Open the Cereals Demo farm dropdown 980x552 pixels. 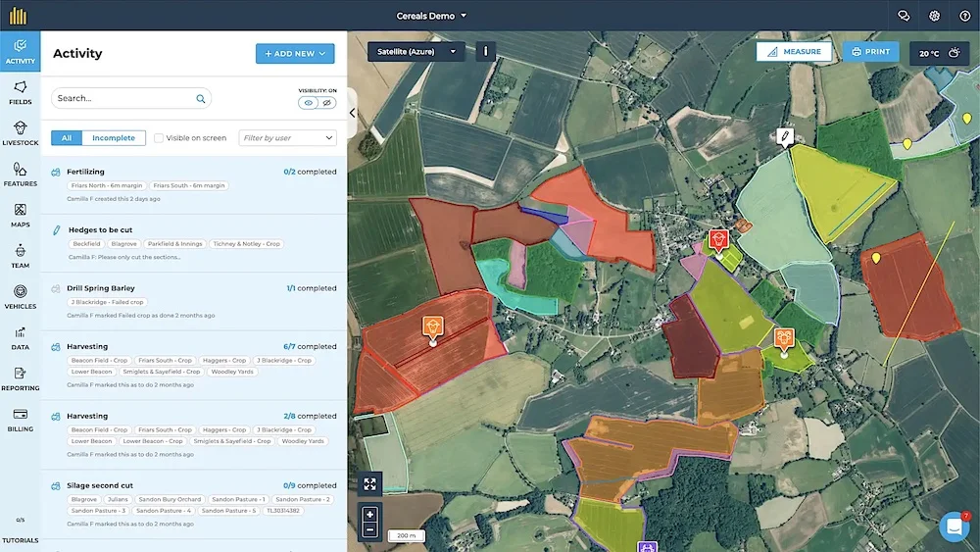[431, 16]
